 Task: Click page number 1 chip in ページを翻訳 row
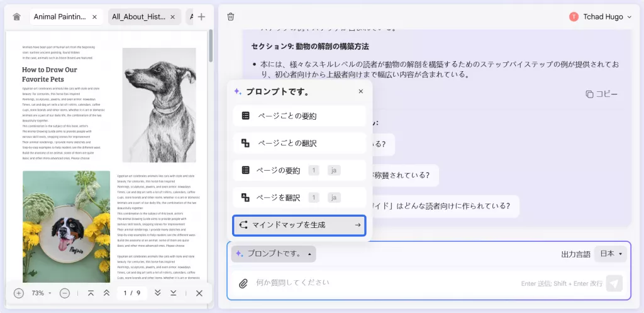point(314,198)
